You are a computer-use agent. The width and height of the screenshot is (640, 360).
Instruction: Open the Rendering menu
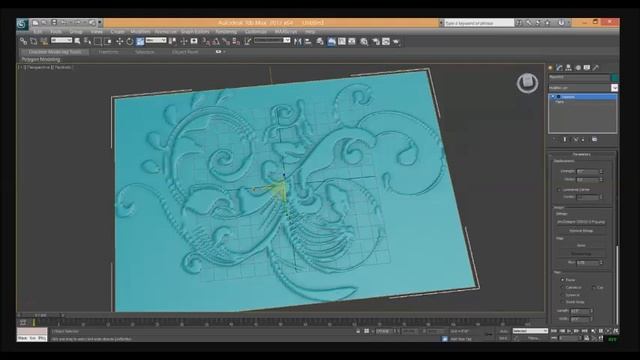[226, 31]
